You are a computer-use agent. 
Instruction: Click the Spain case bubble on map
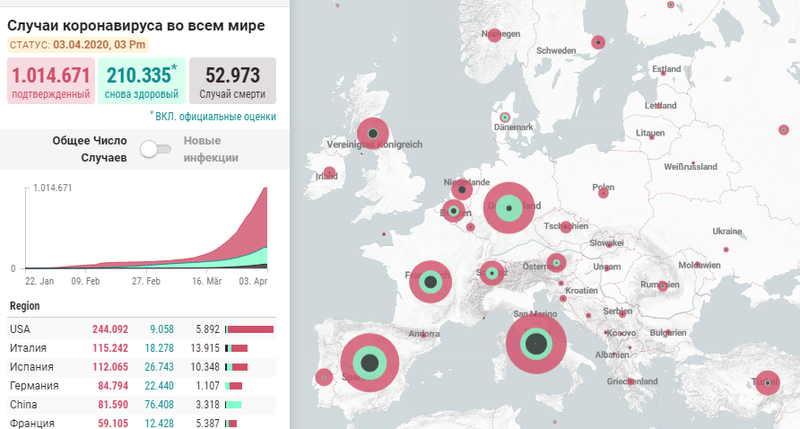(370, 364)
